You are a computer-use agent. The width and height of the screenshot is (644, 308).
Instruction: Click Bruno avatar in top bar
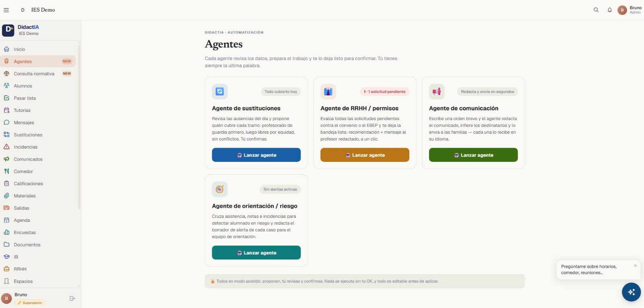[622, 10]
